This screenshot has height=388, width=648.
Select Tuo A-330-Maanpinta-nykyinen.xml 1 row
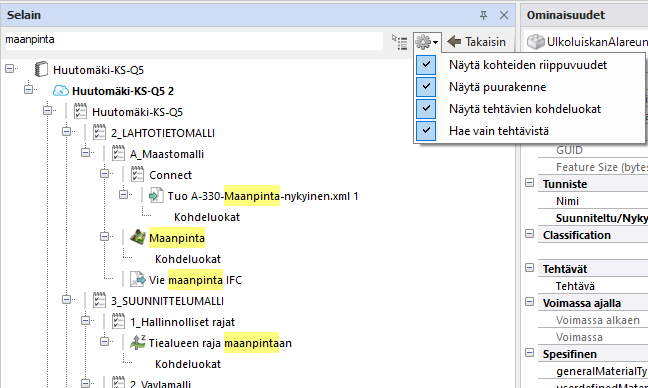tap(263, 196)
